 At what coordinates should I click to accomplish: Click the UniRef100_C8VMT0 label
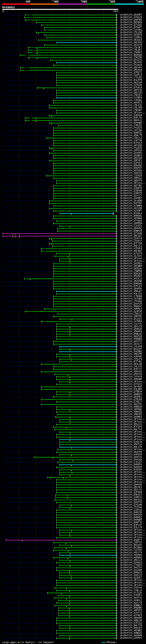pyautogui.click(x=131, y=638)
